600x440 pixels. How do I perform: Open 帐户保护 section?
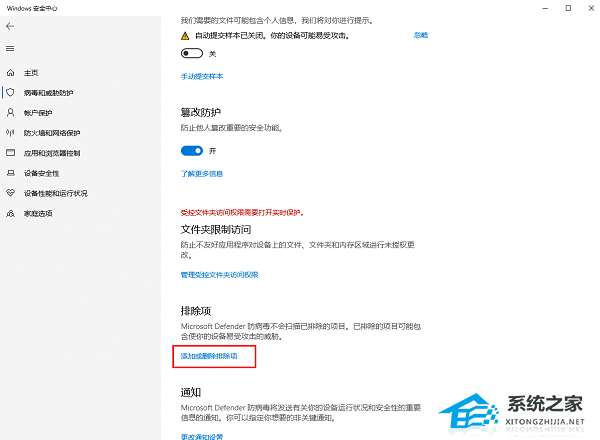38,113
